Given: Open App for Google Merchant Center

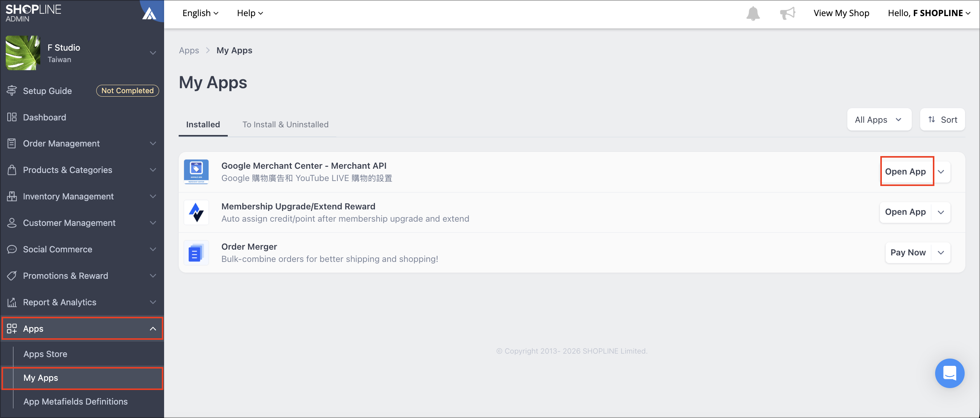Looking at the screenshot, I should click(906, 171).
